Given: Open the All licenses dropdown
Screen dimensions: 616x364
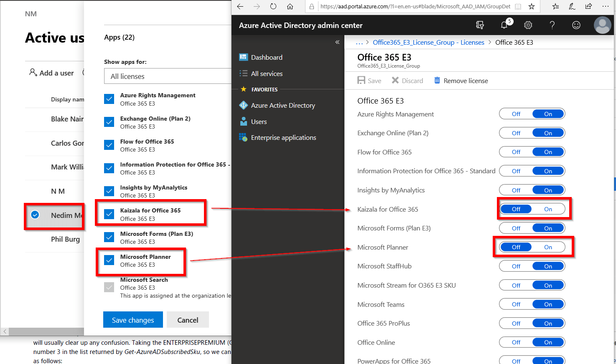Looking at the screenshot, I should 167,76.
